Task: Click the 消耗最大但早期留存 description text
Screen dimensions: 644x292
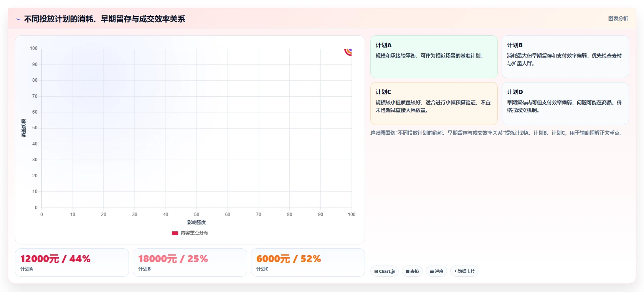Action: pyautogui.click(x=564, y=59)
